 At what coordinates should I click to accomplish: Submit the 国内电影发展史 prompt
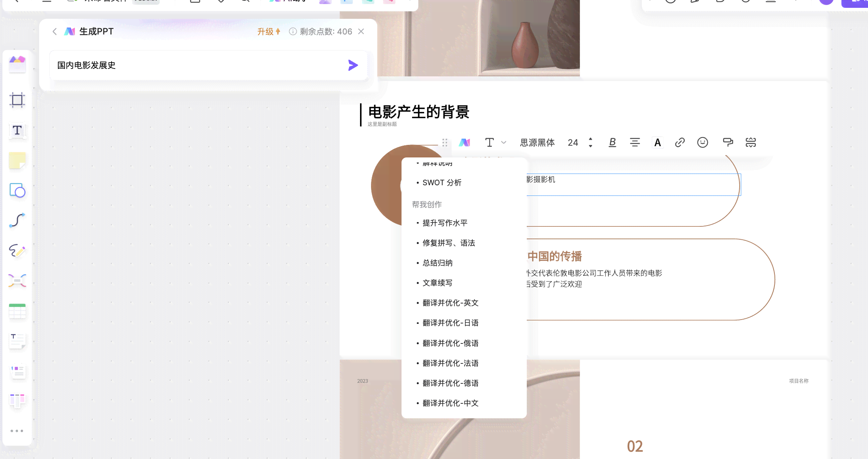pyautogui.click(x=353, y=65)
